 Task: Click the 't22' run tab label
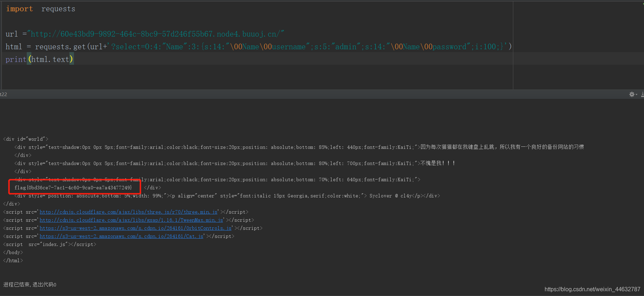point(4,94)
